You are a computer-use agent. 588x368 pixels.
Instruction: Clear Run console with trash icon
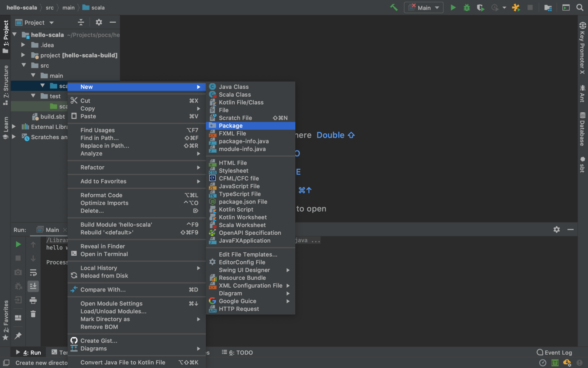(33, 314)
